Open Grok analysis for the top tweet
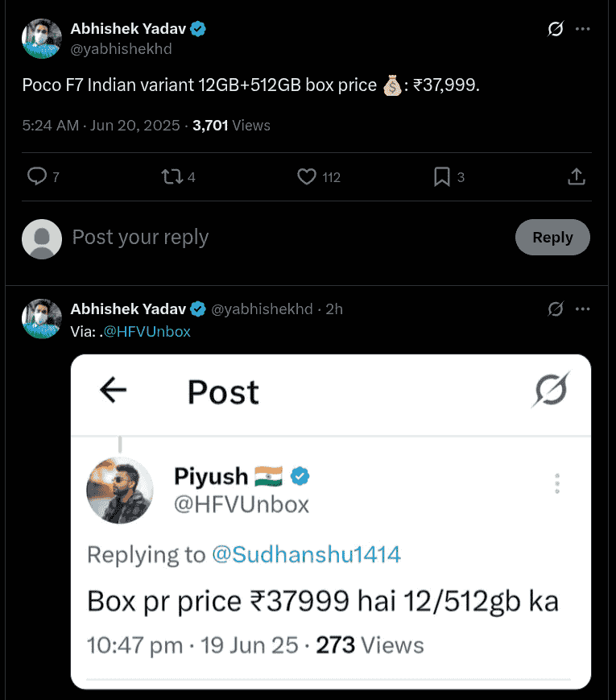The height and width of the screenshot is (700, 616). click(x=554, y=28)
